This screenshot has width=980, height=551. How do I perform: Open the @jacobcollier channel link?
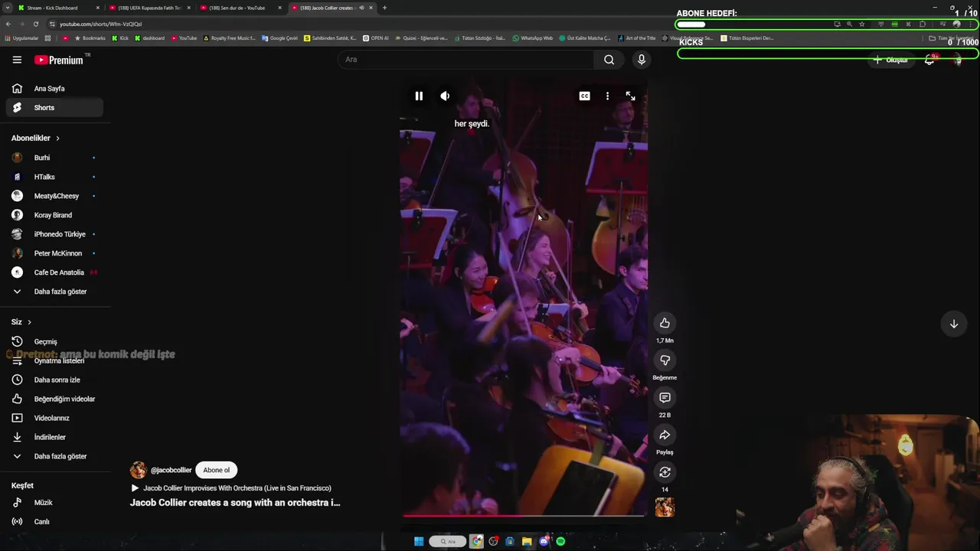[171, 470]
